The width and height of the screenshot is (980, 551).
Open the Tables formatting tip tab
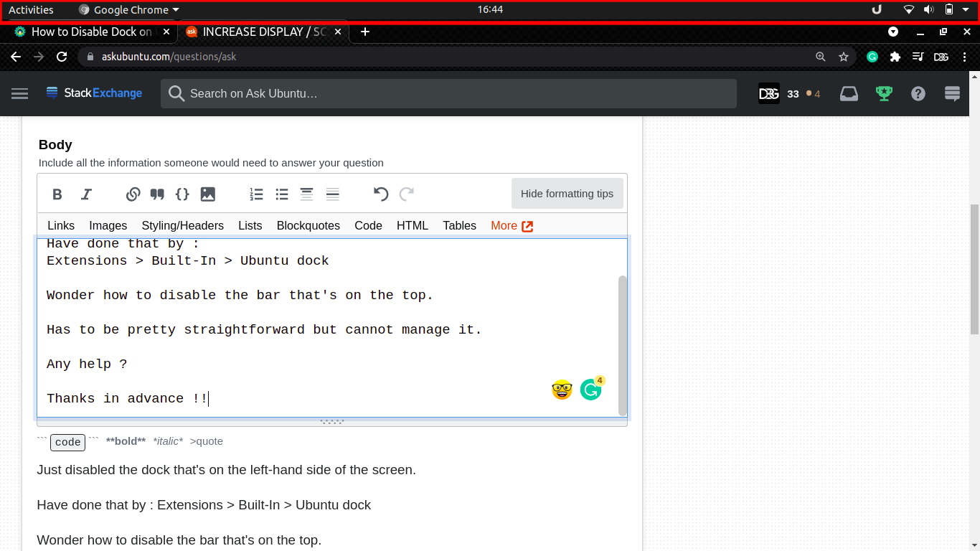point(459,225)
